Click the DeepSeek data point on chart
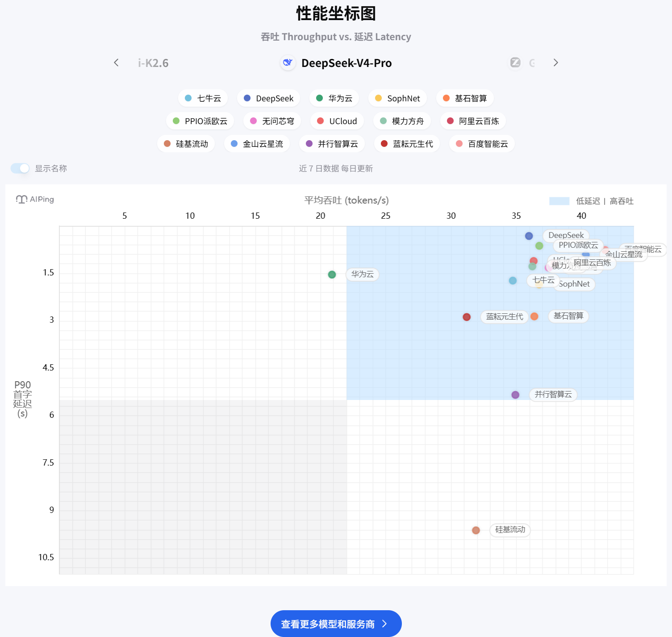 (x=529, y=236)
